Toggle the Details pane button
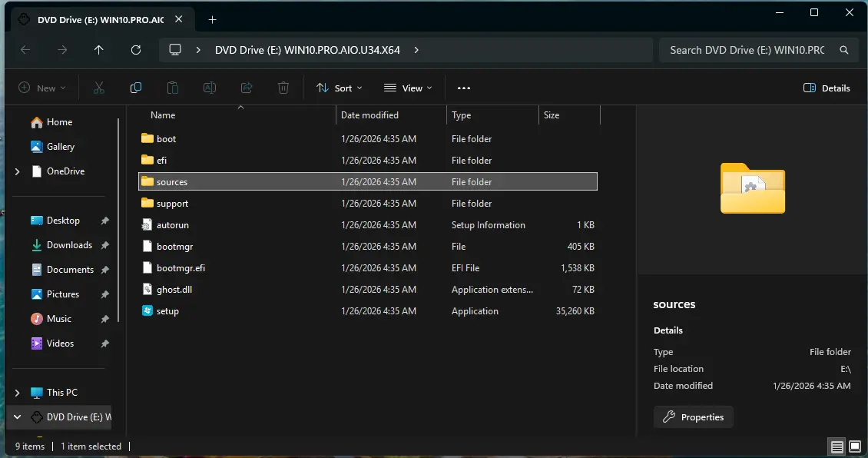The image size is (868, 458). (827, 88)
